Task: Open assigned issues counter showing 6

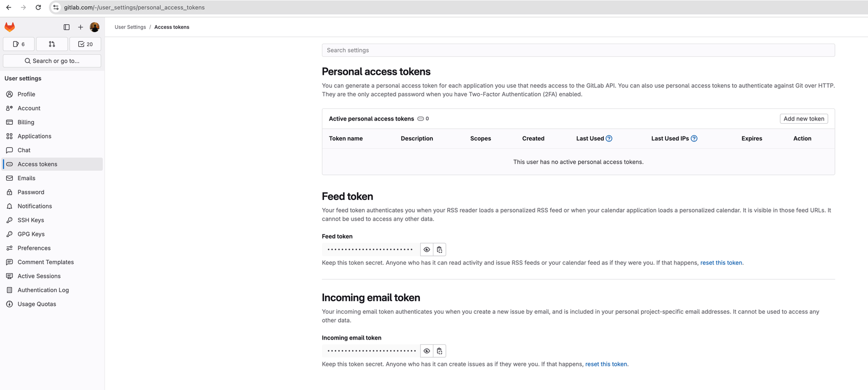Action: (x=19, y=44)
